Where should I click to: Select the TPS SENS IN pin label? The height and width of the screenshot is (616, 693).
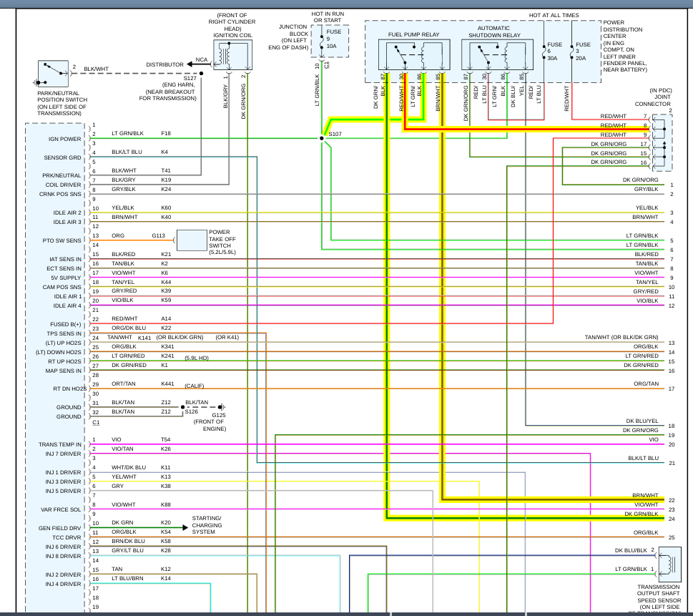64,333
